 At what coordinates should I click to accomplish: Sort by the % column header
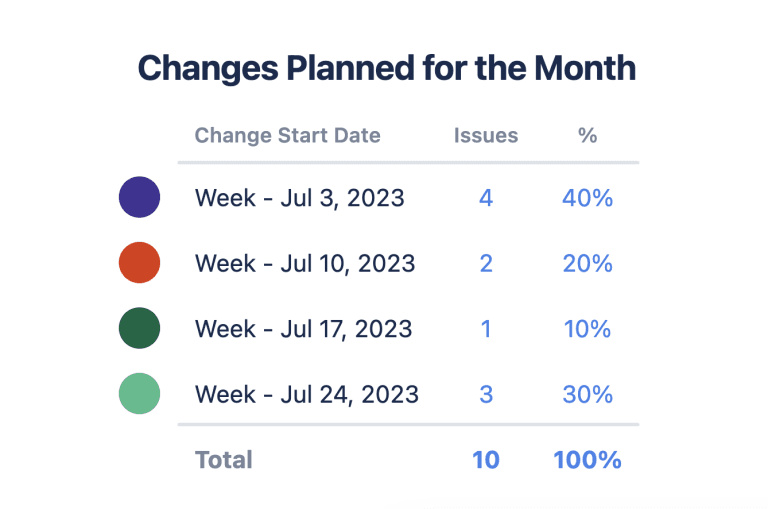pyautogui.click(x=587, y=135)
